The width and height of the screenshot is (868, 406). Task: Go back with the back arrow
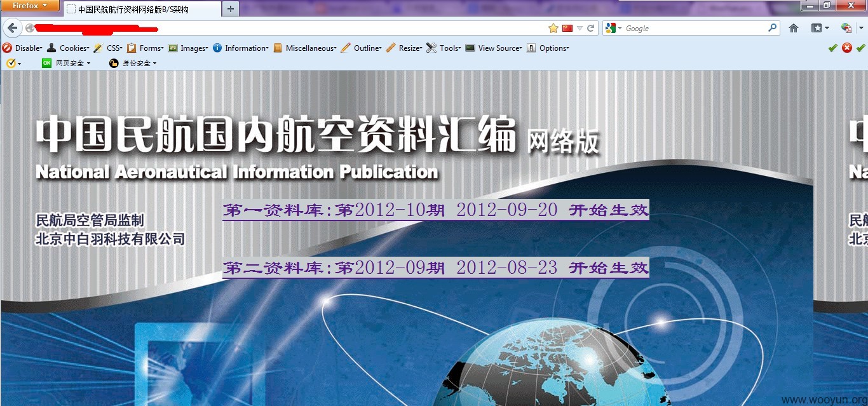(x=13, y=28)
